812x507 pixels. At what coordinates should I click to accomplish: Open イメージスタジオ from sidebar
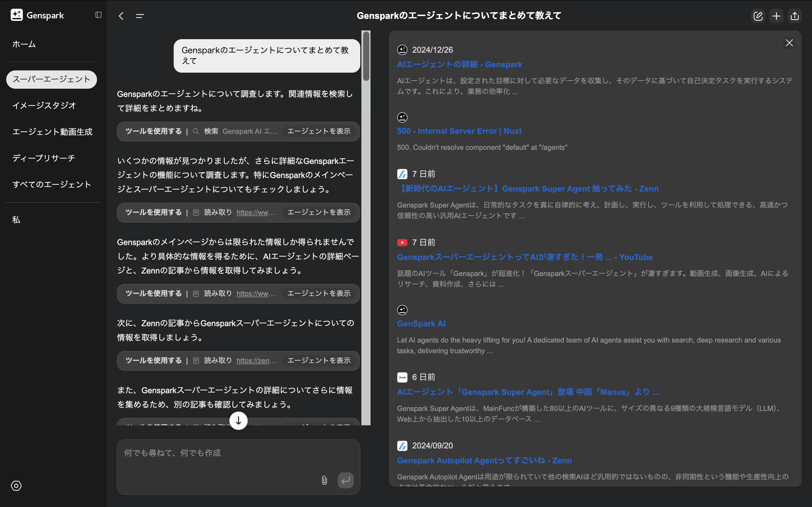point(44,105)
